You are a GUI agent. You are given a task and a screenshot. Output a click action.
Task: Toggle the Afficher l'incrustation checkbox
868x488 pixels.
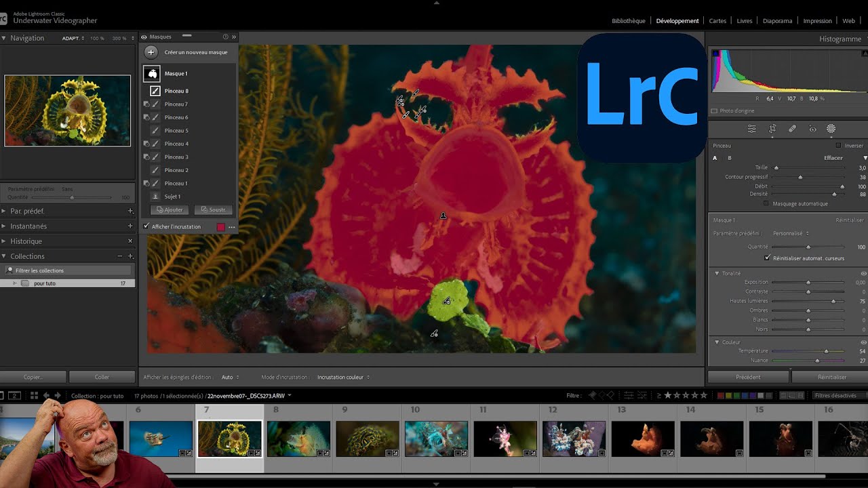(x=146, y=226)
